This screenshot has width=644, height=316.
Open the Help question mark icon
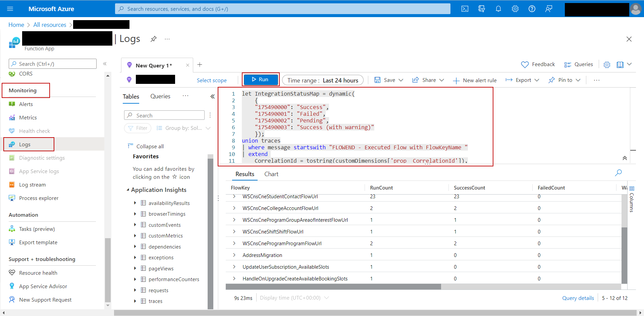(x=532, y=9)
